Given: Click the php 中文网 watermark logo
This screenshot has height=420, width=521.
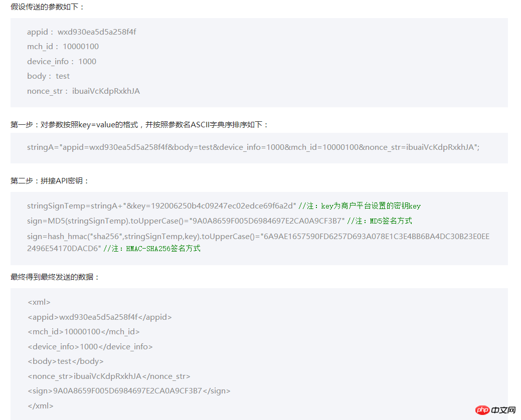Looking at the screenshot, I should [x=495, y=410].
